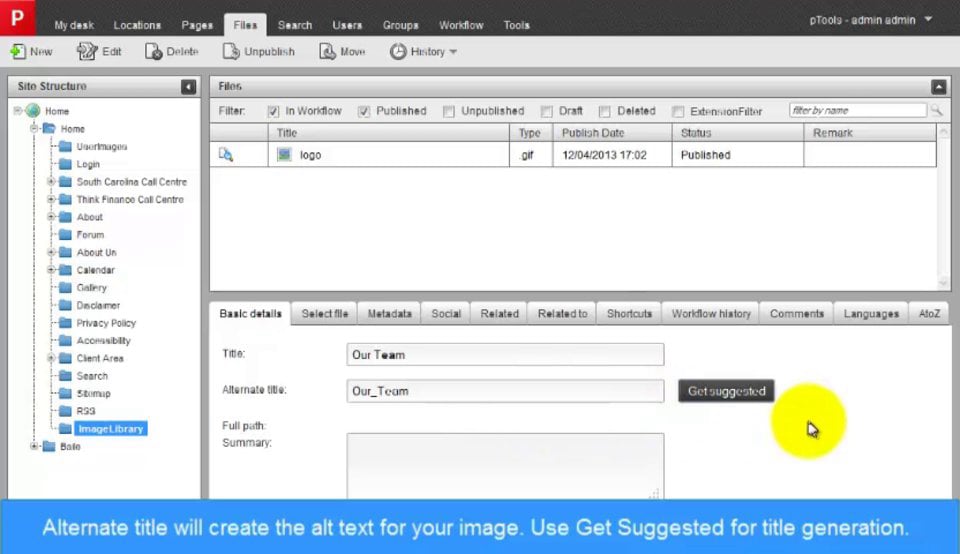960x554 pixels.
Task: Open the Workflow history tab
Action: coord(711,313)
